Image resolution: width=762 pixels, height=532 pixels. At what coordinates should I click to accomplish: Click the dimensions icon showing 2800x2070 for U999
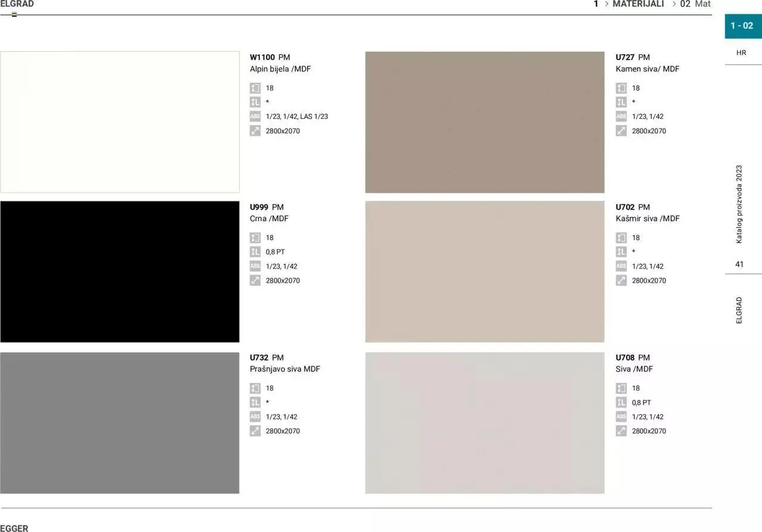coord(255,280)
